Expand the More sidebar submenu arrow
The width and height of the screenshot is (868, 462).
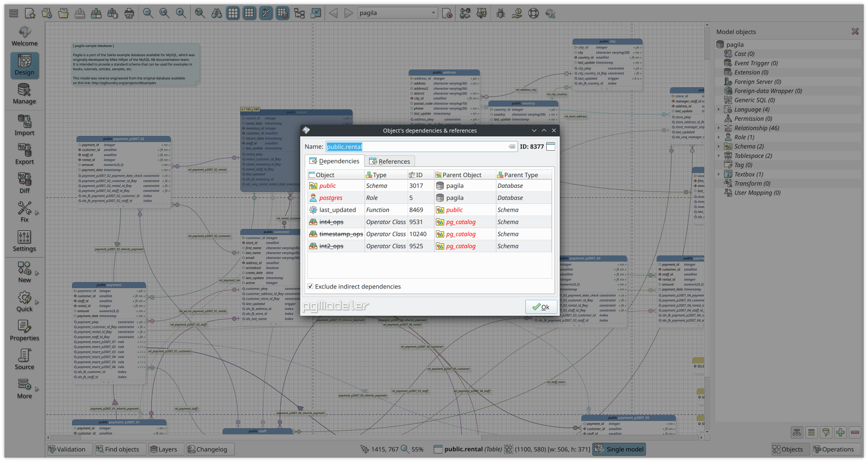(37, 389)
